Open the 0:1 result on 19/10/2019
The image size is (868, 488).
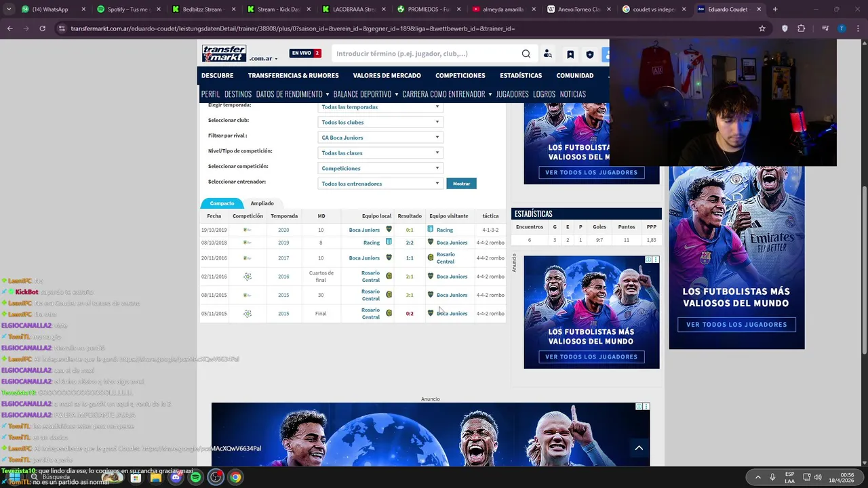tap(410, 230)
